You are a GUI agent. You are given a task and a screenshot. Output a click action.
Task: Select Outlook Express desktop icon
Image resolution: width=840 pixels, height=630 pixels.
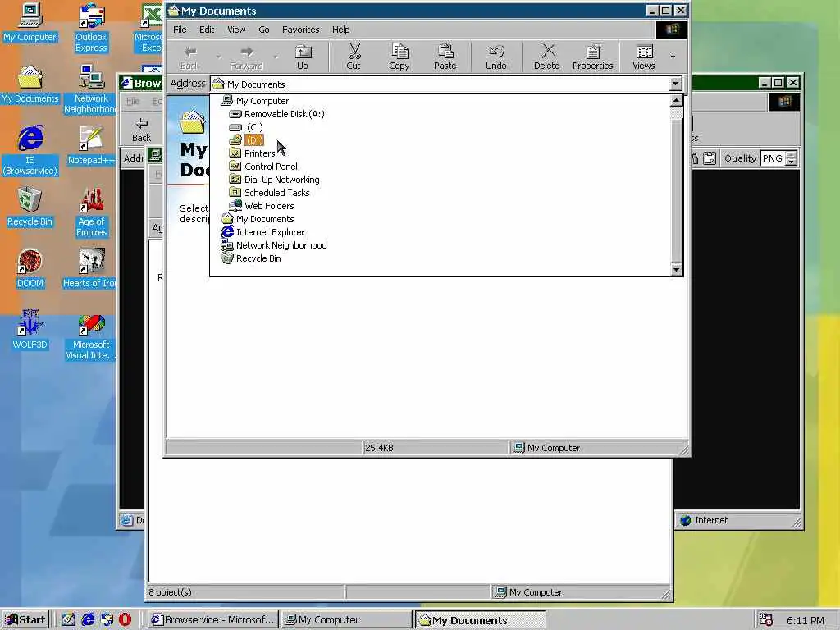click(91, 28)
